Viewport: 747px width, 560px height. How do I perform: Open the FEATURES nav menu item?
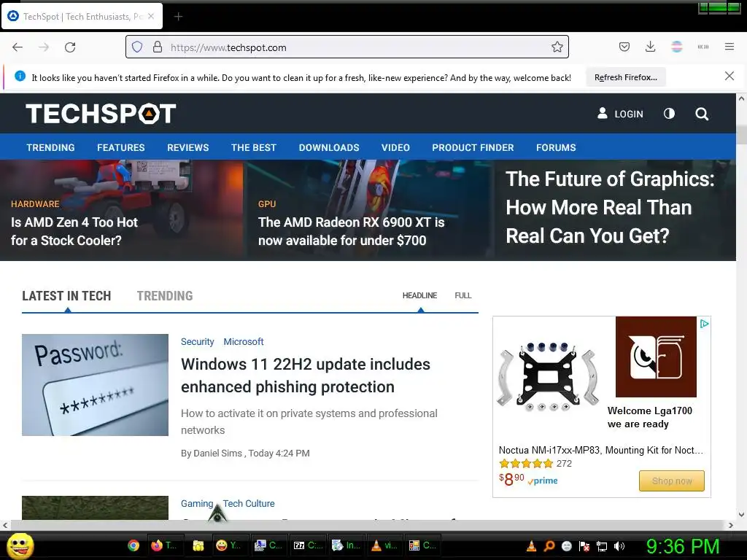coord(121,147)
